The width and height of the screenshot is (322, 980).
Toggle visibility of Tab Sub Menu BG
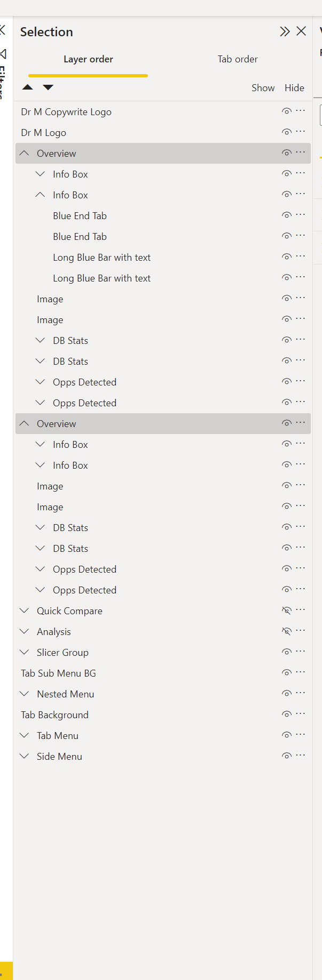pos(286,671)
